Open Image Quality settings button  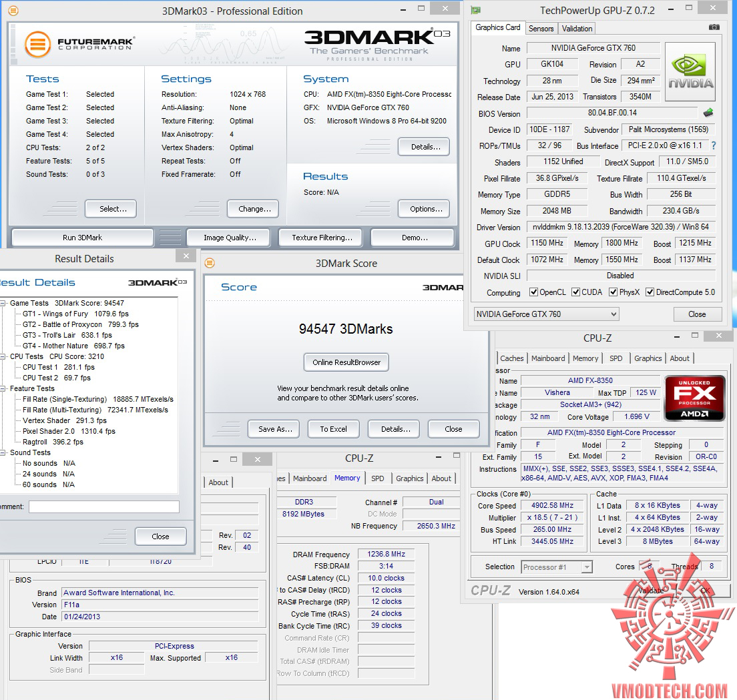point(228,238)
